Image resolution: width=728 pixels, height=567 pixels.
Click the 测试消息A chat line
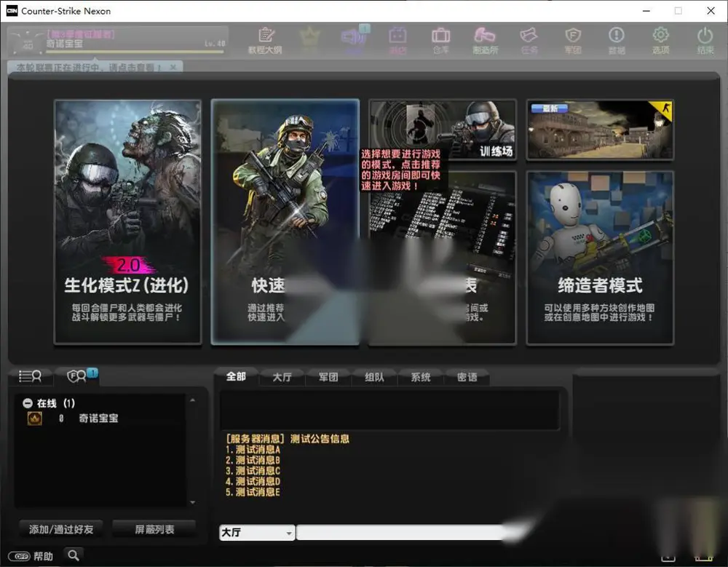(x=253, y=450)
